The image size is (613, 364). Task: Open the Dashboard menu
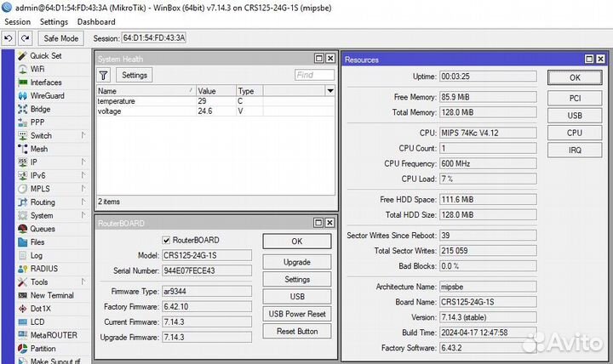pyautogui.click(x=96, y=22)
